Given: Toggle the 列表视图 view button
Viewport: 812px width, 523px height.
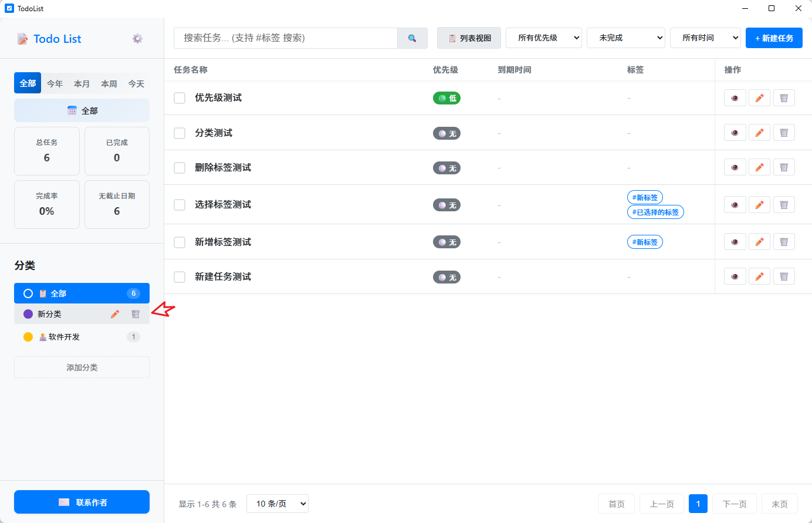Looking at the screenshot, I should coord(469,38).
